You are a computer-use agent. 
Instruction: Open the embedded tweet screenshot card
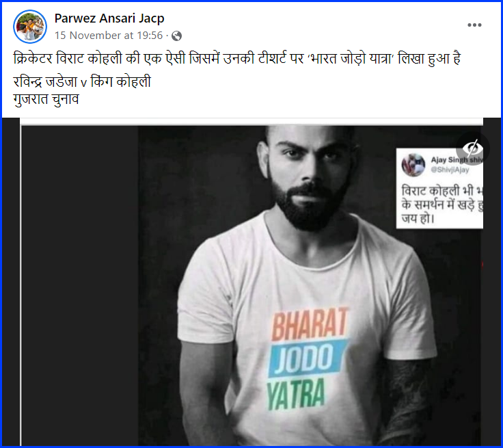click(439, 188)
